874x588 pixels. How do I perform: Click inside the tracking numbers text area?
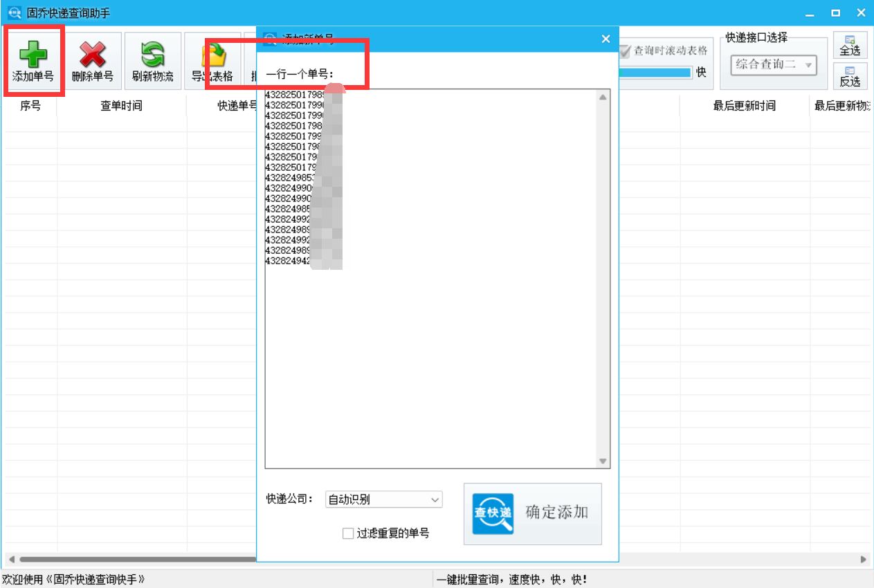point(430,279)
